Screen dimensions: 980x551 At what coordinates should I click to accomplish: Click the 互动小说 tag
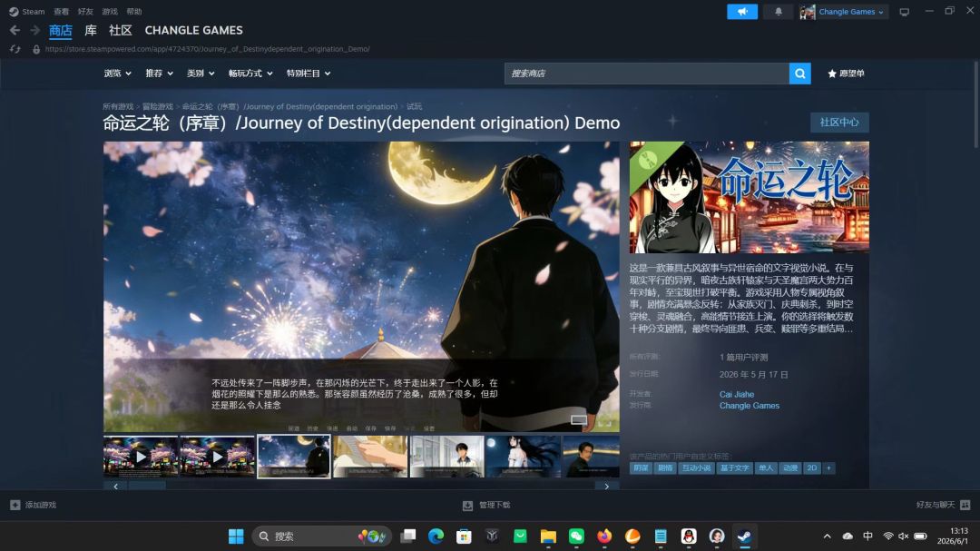[x=696, y=467]
